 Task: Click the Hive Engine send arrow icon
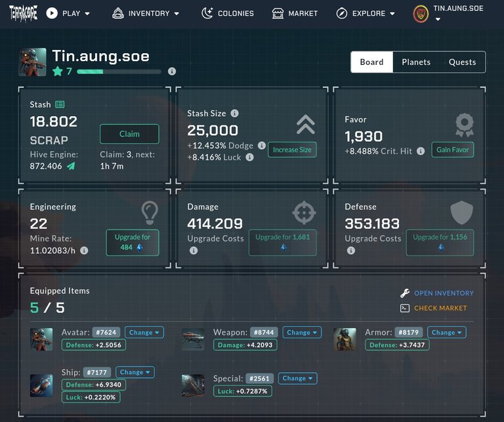[71, 166]
